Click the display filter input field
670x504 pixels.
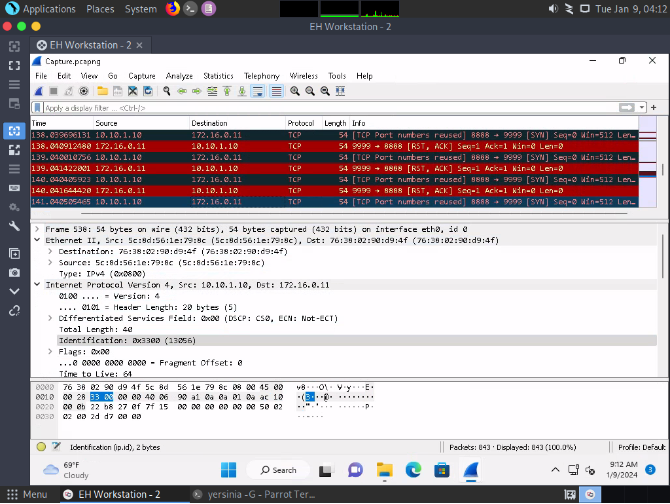click(x=300, y=107)
